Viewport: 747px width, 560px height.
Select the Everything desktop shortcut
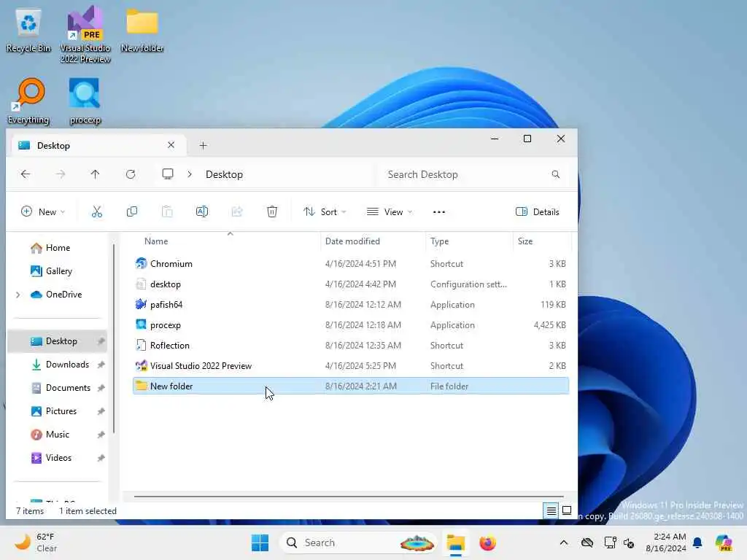click(28, 101)
